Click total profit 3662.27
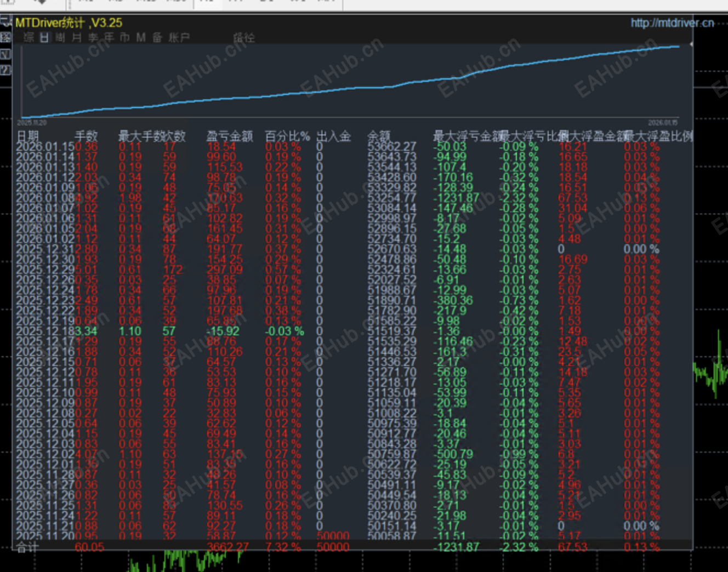Screen dimensions: 728x572 (x=228, y=547)
